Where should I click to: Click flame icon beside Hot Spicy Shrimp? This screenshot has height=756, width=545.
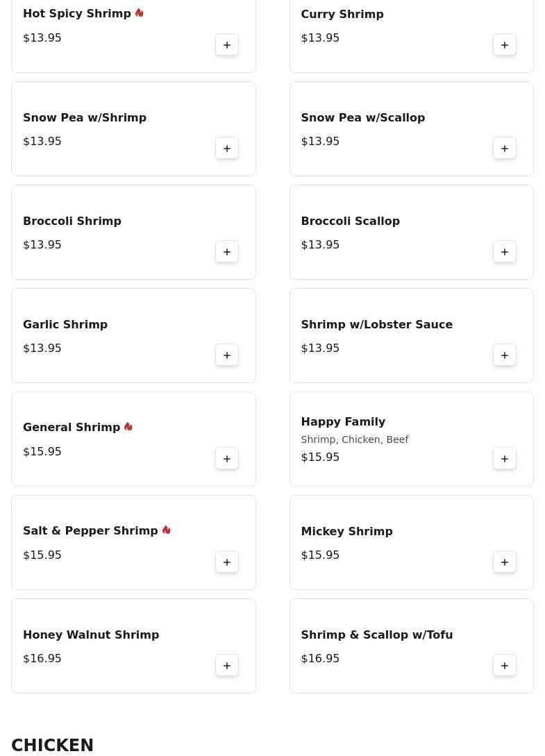(140, 13)
